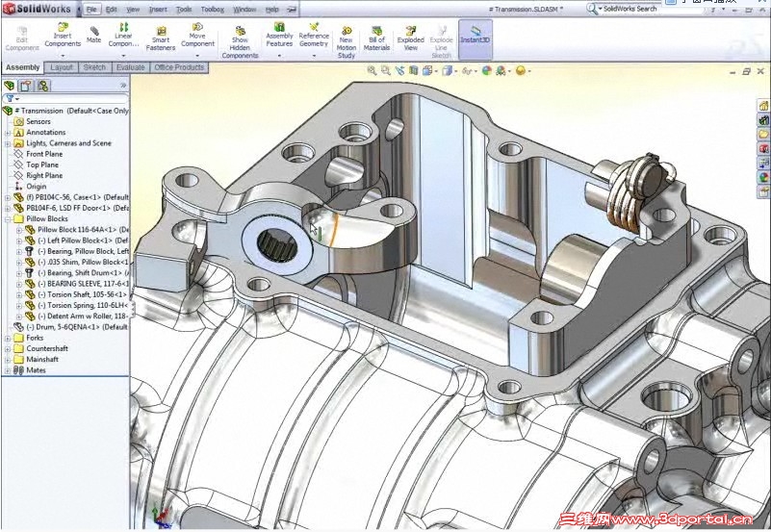Expand the FeatureManager panel with double-chevron
Image resolution: width=771 pixels, height=532 pixels.
123,86
